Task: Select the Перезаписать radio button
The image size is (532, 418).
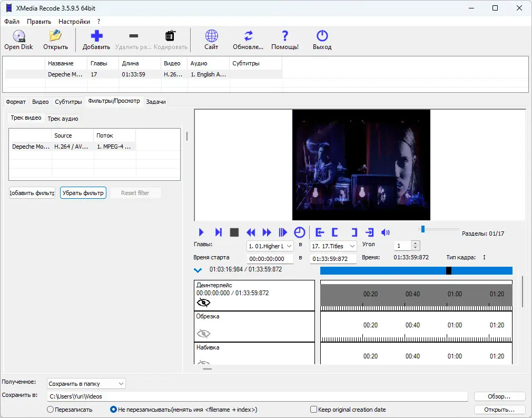Action: (51, 410)
